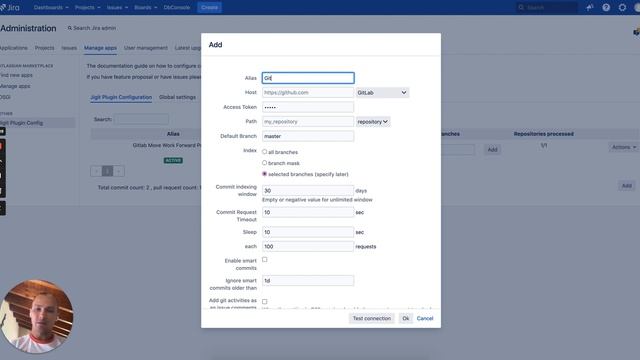The image size is (640, 360).
Task: Select the all branches radio option
Action: (264, 152)
